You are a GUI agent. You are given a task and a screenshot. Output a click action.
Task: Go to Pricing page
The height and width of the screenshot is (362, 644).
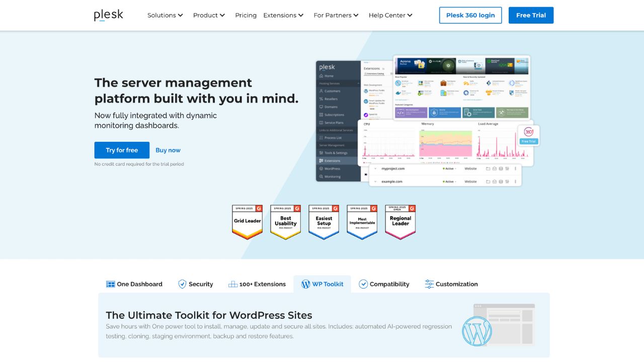246,16
